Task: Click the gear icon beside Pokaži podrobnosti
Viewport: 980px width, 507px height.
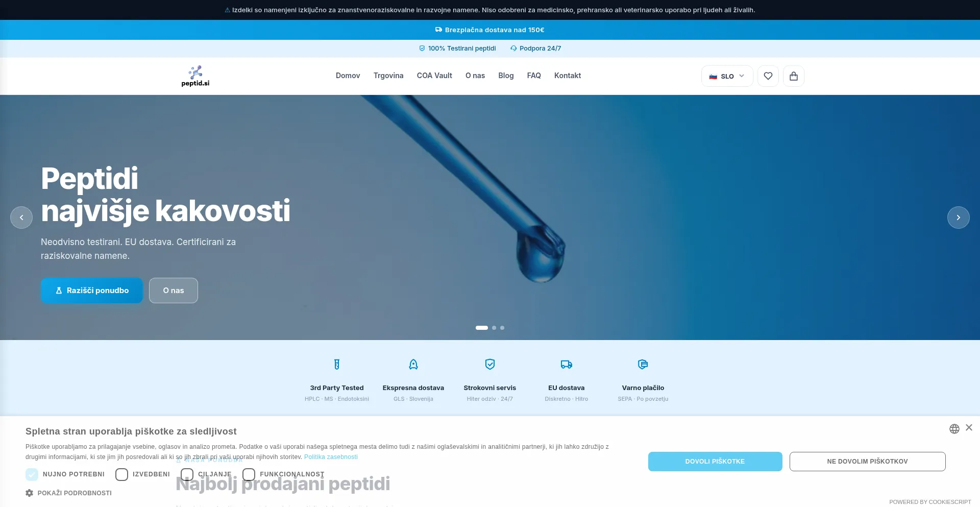Action: point(30,493)
